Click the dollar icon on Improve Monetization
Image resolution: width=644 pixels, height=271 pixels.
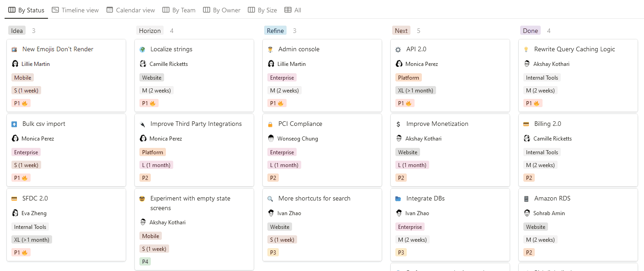coord(399,124)
